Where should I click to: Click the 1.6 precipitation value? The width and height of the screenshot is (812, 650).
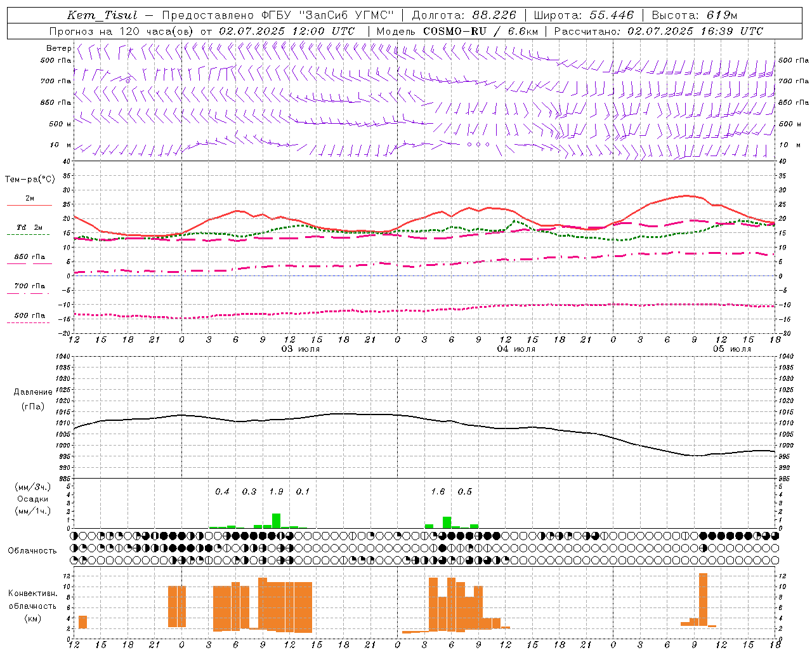[438, 491]
